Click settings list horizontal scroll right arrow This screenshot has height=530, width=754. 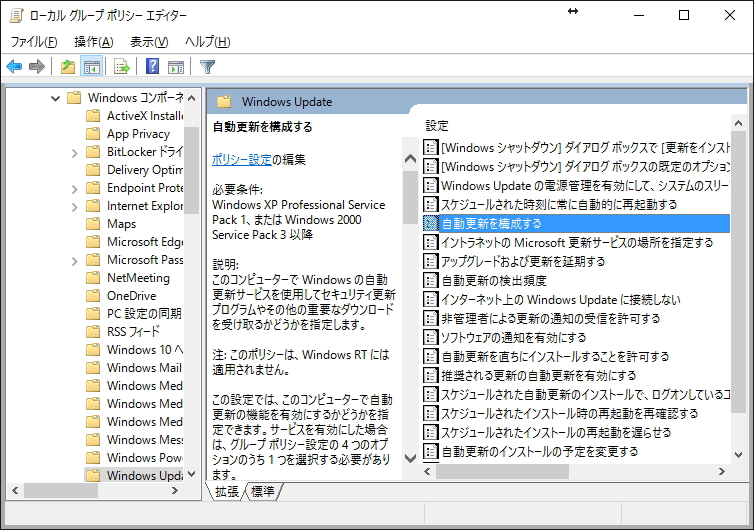722,472
